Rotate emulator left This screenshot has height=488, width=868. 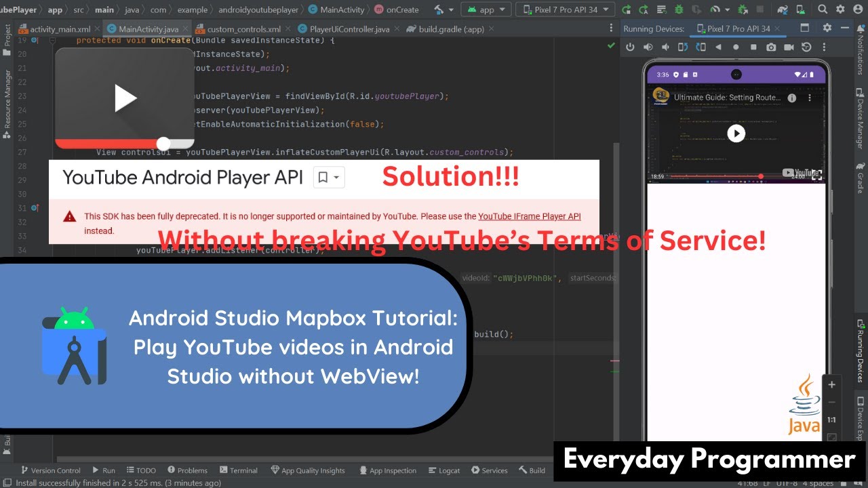[683, 47]
